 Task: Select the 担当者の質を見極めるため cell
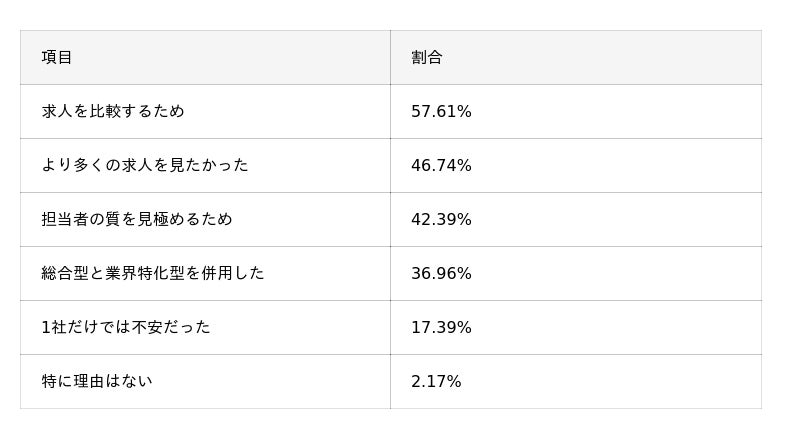pos(137,220)
